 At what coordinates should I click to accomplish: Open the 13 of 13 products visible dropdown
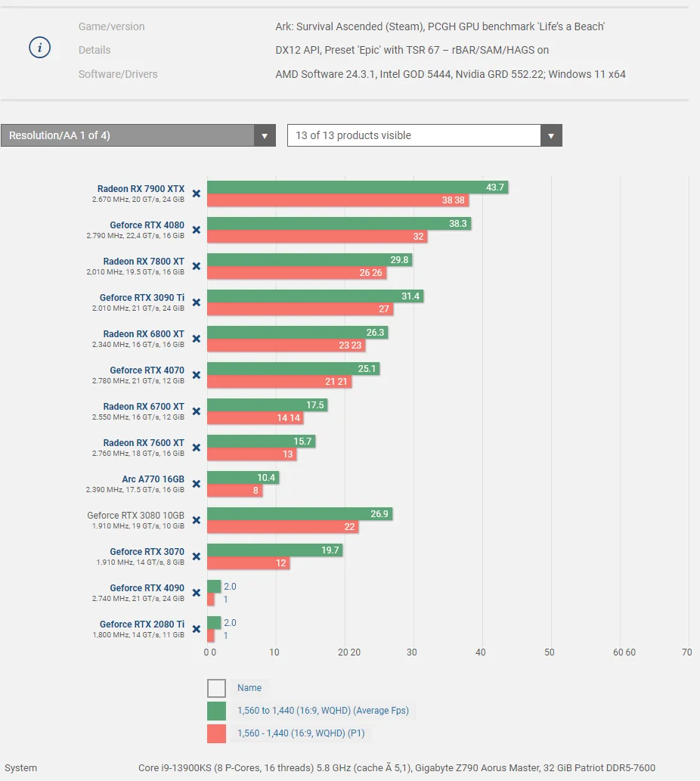(425, 135)
